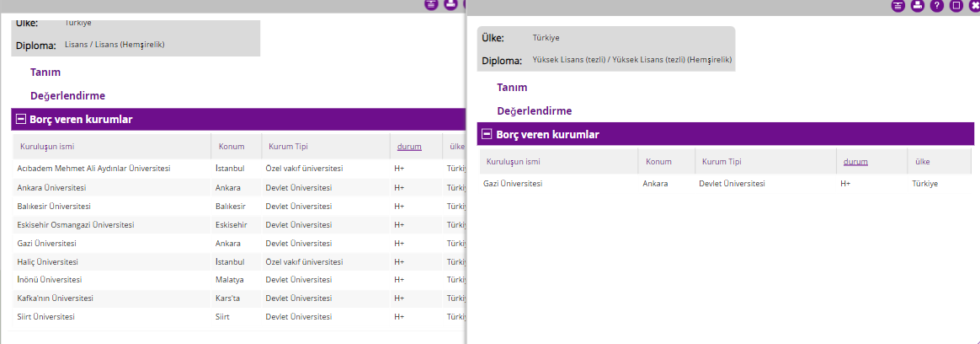
Task: Click Kars'ta location cell
Action: pos(227,298)
